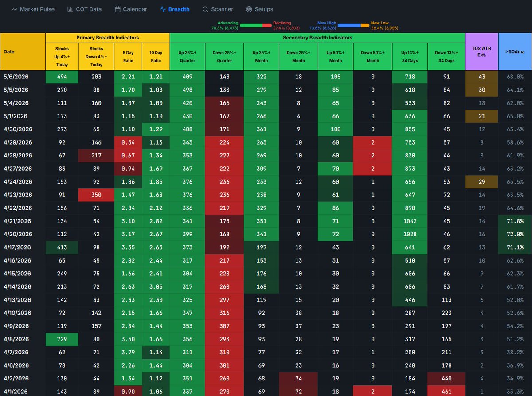The height and width of the screenshot is (396, 532).
Task: Click the 461 cell for 4/1/2026
Action: (446, 391)
